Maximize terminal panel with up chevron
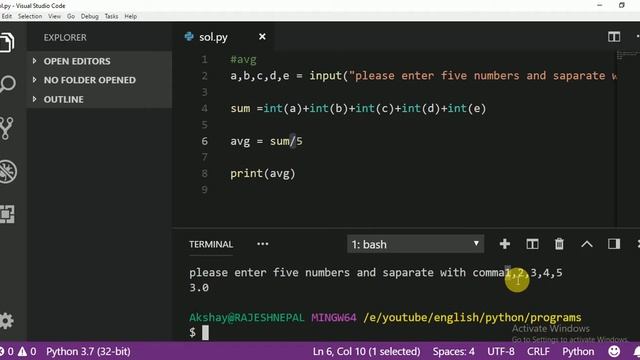This screenshot has height=360, width=640. pos(587,244)
